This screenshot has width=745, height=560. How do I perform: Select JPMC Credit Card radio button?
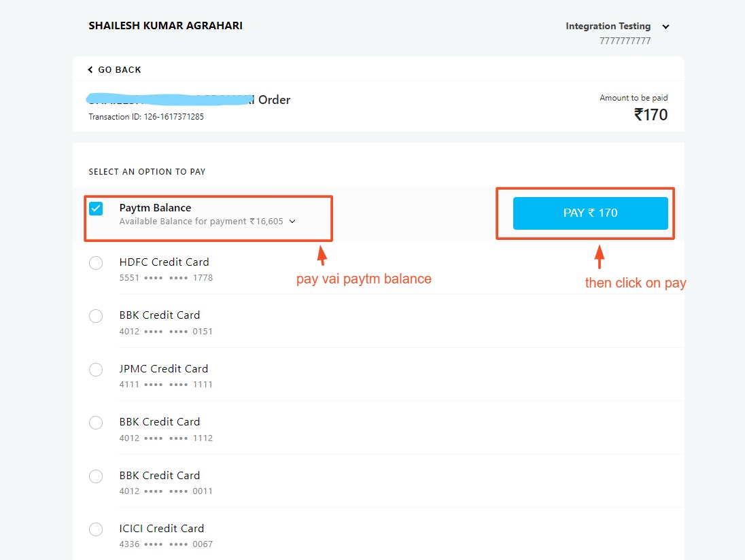click(96, 370)
